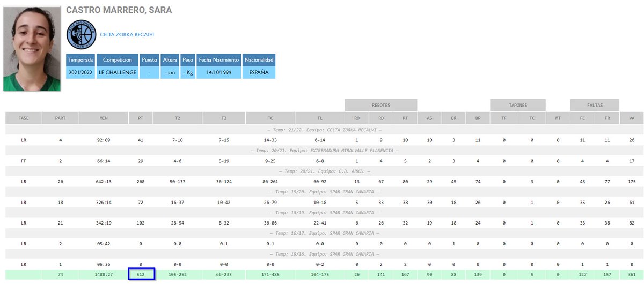Click the totals TC value 171-485

click(270, 274)
